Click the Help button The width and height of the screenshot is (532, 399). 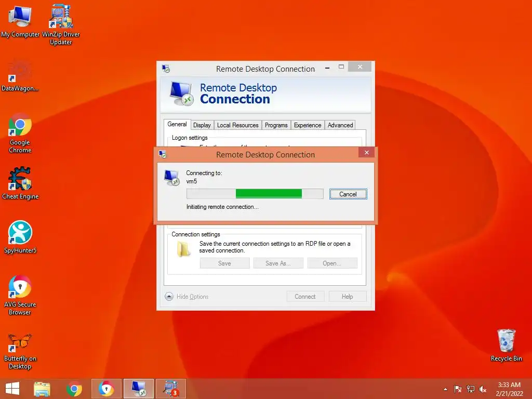[x=348, y=297]
